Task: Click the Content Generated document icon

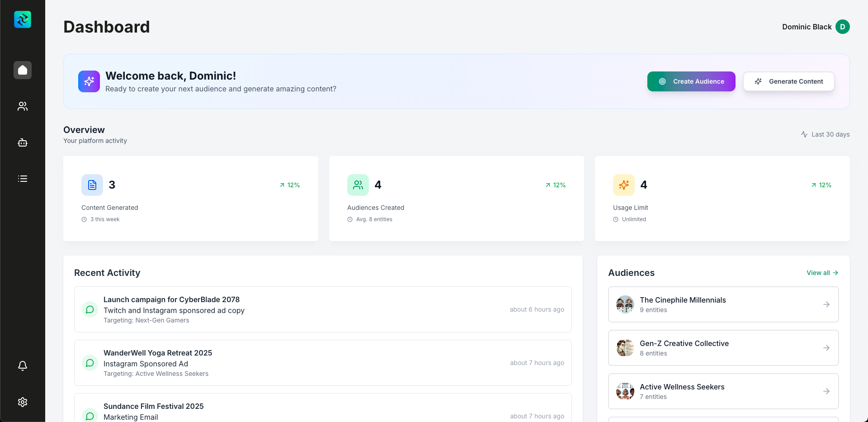Action: coord(92,185)
